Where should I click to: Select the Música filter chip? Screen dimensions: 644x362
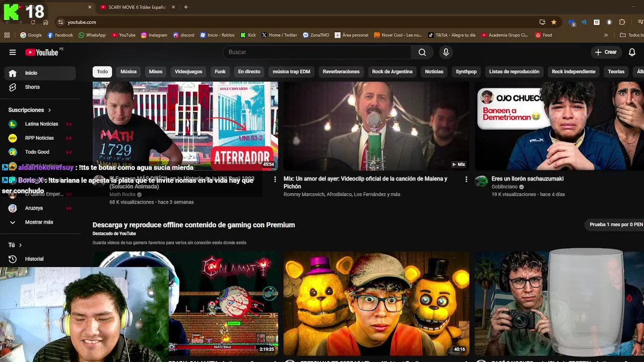pyautogui.click(x=128, y=72)
